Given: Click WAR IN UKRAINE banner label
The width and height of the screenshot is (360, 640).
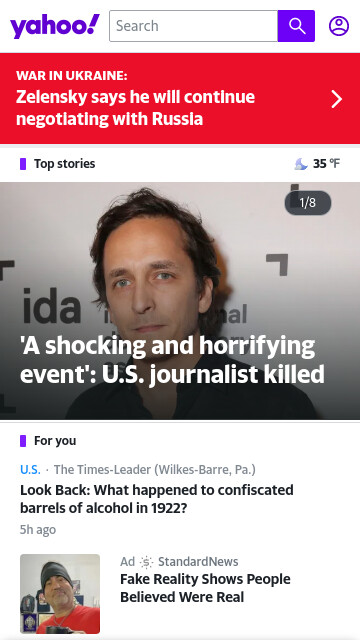Looking at the screenshot, I should click(72, 76).
